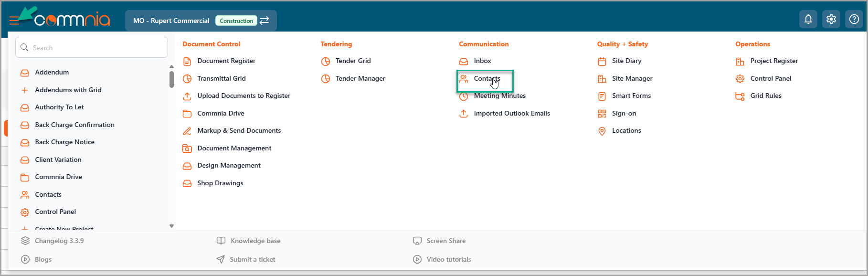Open the notifications bell icon
The width and height of the screenshot is (868, 276).
808,20
